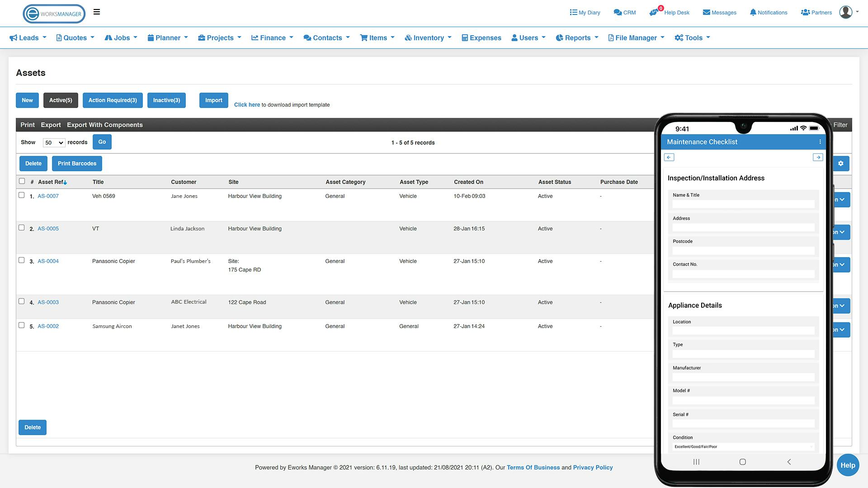Toggle the select-all checkbox in the table header
The width and height of the screenshot is (868, 488).
pyautogui.click(x=22, y=181)
